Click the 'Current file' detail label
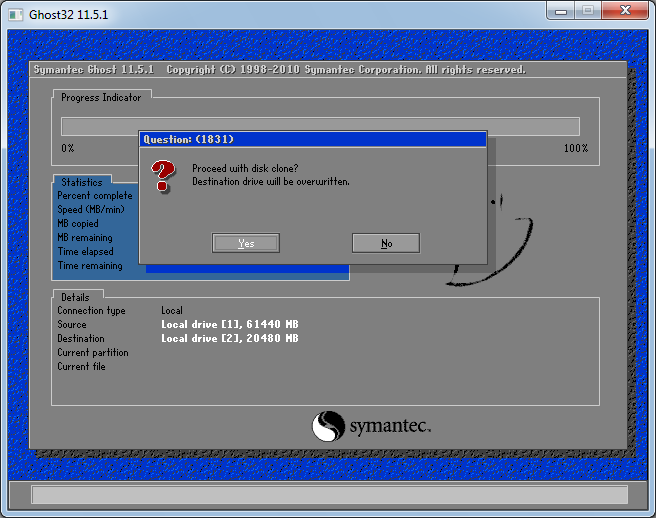The height and width of the screenshot is (518, 656). pyautogui.click(x=81, y=367)
